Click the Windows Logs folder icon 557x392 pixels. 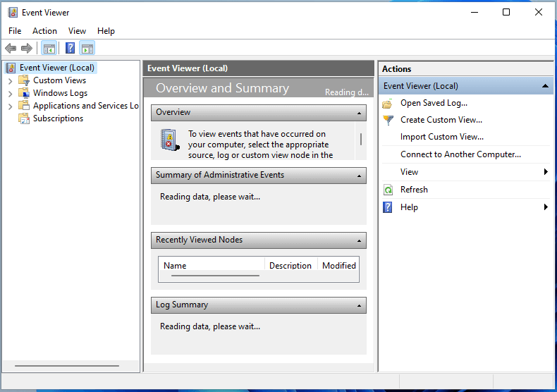coord(24,92)
